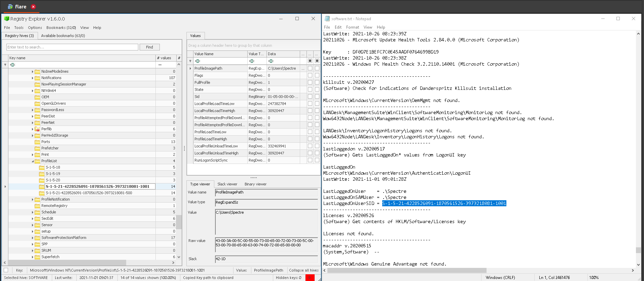This screenshot has width=644, height=281.
Task: Click the Data column filter icon
Action: (271, 61)
